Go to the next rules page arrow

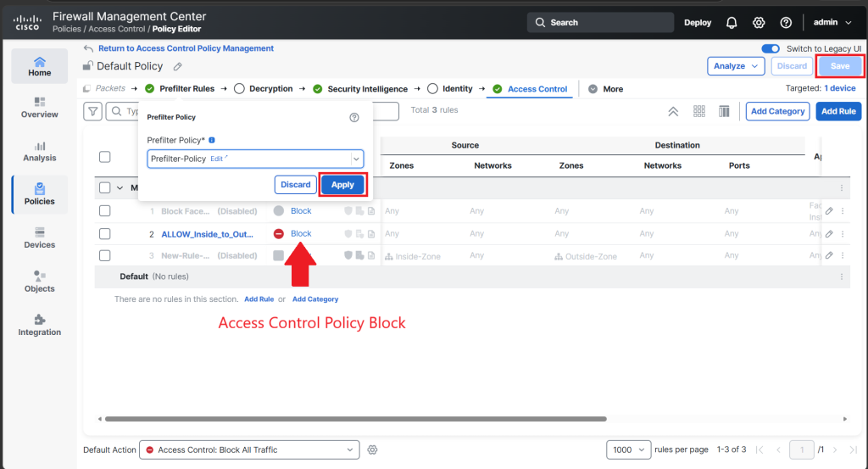point(835,449)
